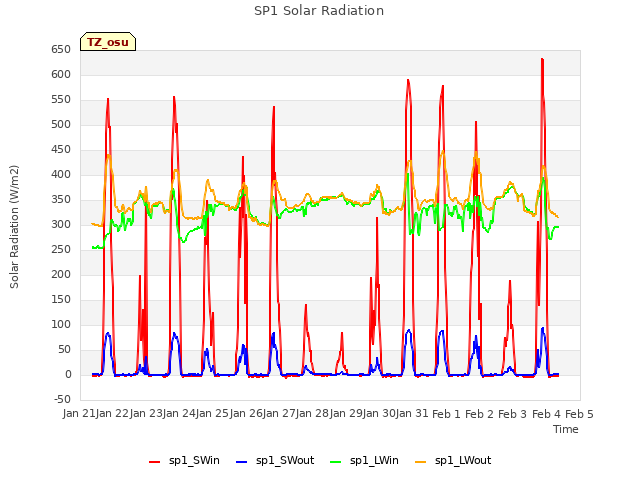The width and height of the screenshot is (640, 480).
Task: Select the sp1_SWin legend label
Action: (x=194, y=461)
